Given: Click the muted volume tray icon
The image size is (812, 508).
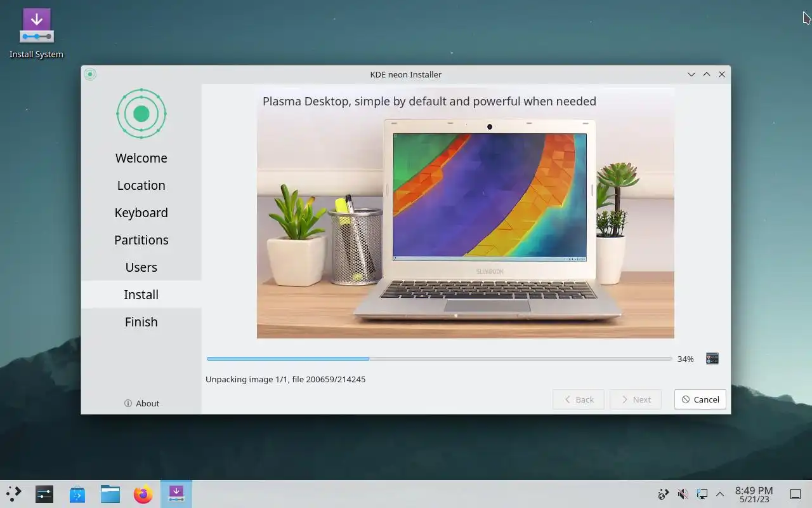Looking at the screenshot, I should 683,494.
